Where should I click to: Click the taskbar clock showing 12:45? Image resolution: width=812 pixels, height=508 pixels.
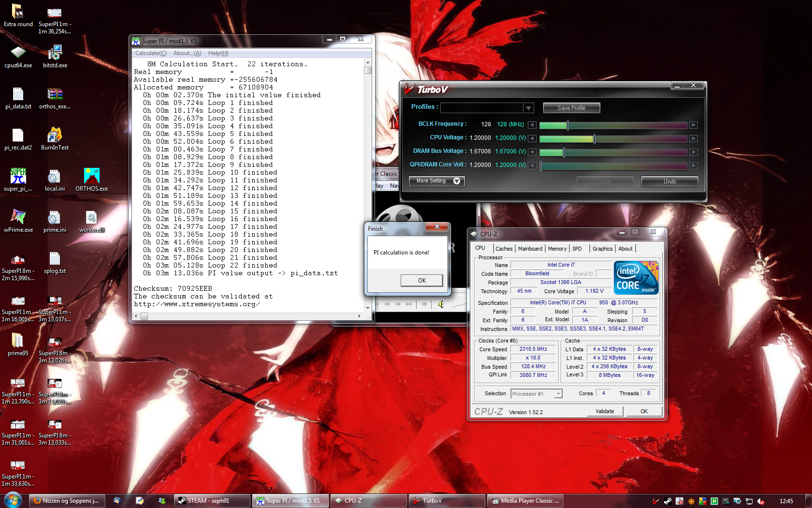click(786, 501)
